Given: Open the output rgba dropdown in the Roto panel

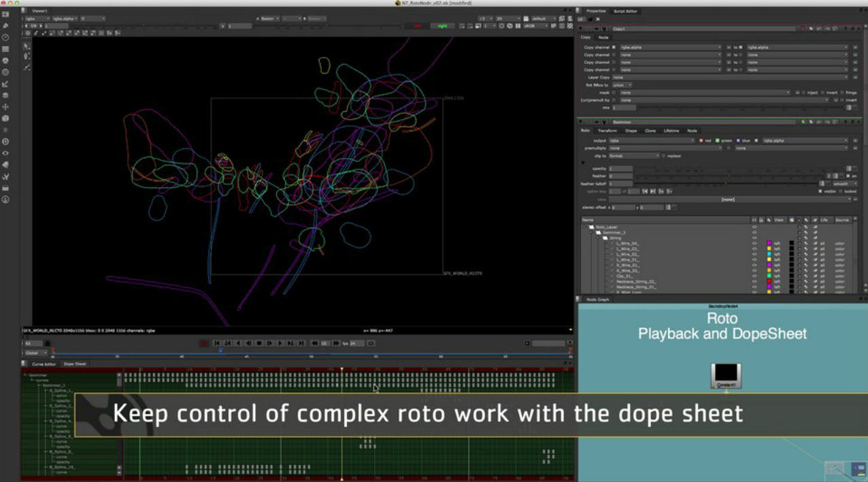Looking at the screenshot, I should (652, 139).
